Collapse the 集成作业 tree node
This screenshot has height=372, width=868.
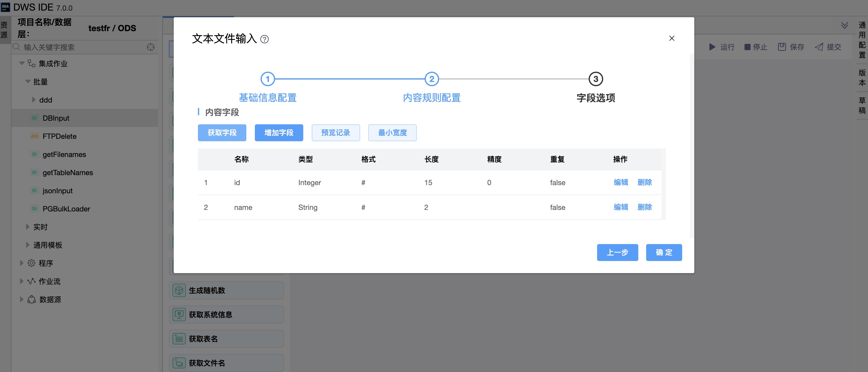[x=22, y=63]
